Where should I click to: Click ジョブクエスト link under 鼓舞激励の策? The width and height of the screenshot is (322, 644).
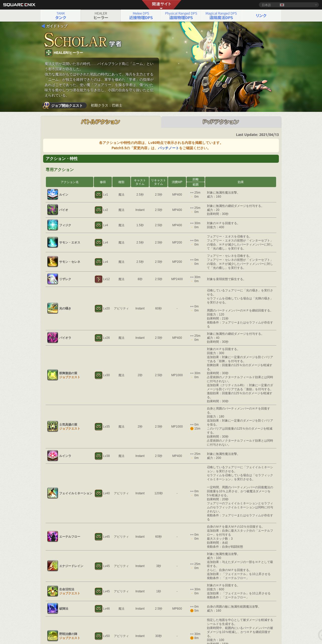69,377
